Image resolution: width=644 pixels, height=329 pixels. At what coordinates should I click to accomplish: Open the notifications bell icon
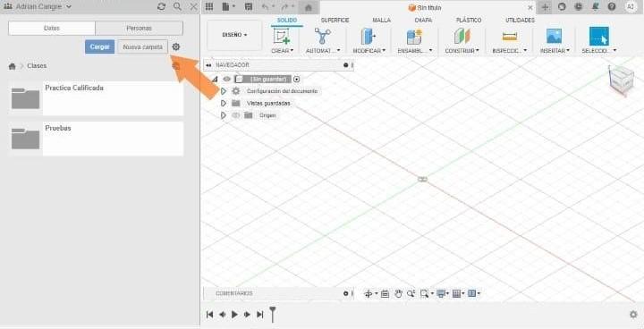pos(595,6)
